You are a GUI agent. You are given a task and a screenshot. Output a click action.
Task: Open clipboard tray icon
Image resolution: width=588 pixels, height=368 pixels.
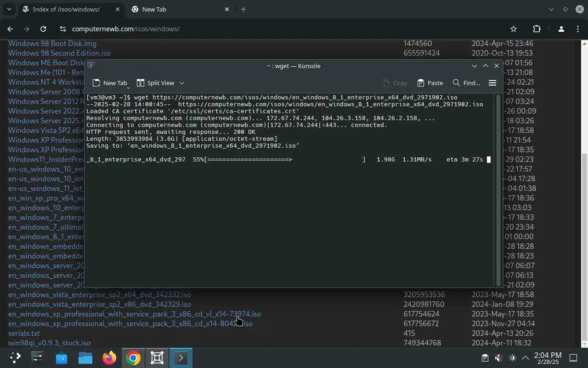click(x=485, y=358)
